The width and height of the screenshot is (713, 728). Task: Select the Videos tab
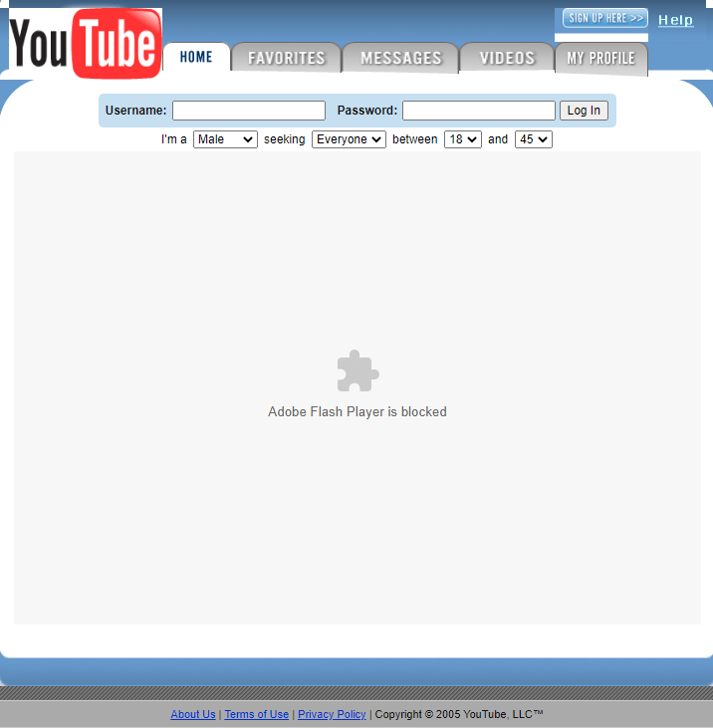(x=507, y=59)
